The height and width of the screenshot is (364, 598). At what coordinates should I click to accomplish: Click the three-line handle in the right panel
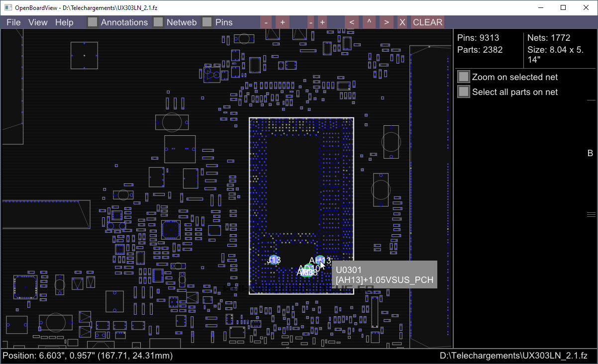pyautogui.click(x=591, y=215)
